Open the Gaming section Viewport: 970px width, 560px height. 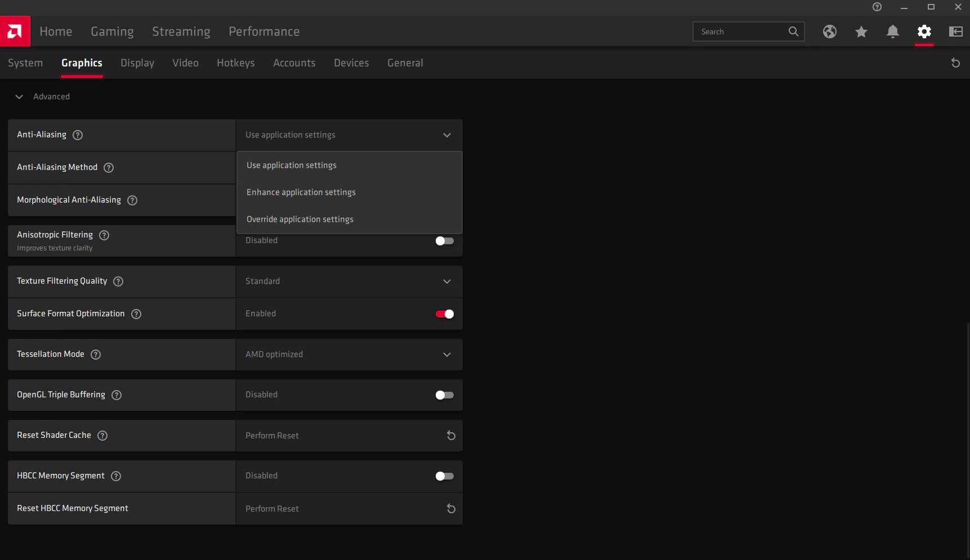pyautogui.click(x=112, y=32)
